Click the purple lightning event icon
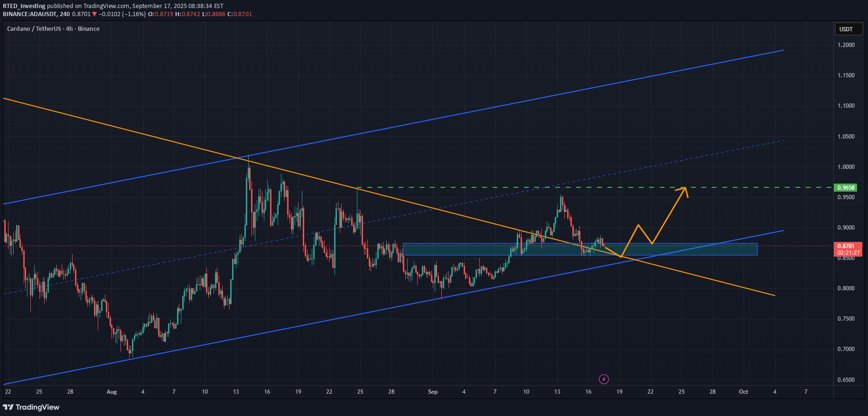The width and height of the screenshot is (868, 416). [x=604, y=379]
